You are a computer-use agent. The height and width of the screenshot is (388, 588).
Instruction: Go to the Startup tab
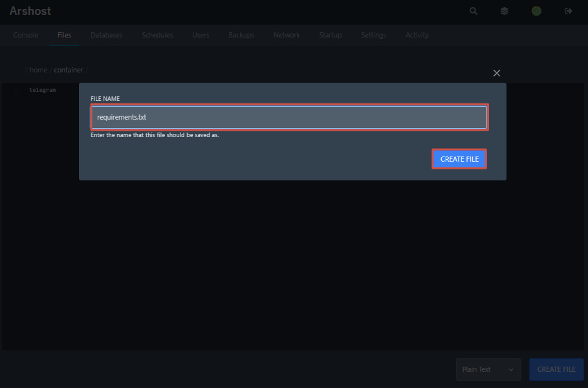[330, 35]
